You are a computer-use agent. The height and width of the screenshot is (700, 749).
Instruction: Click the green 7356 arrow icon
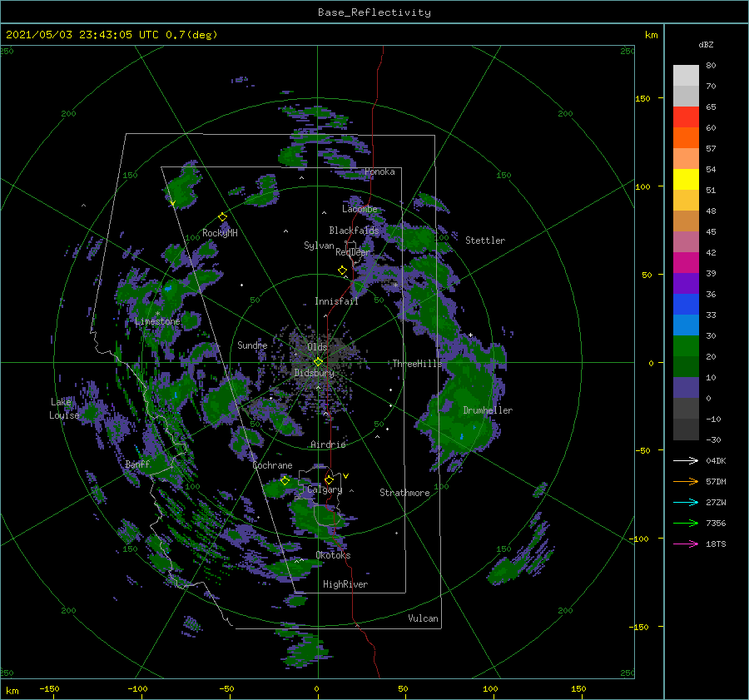pos(686,524)
